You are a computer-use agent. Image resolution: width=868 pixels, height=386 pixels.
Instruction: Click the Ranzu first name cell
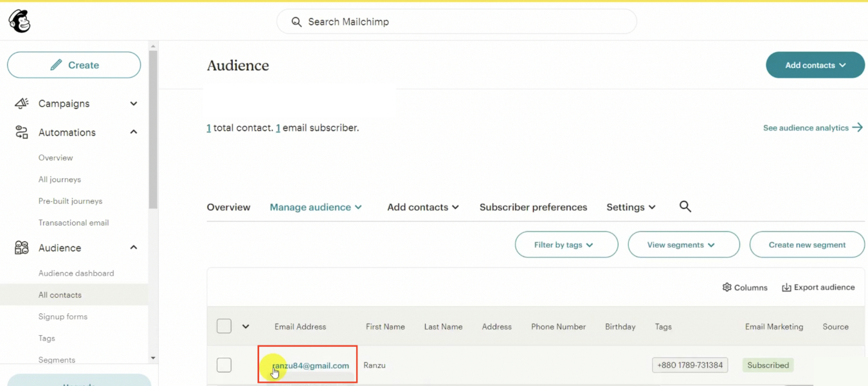(x=374, y=365)
